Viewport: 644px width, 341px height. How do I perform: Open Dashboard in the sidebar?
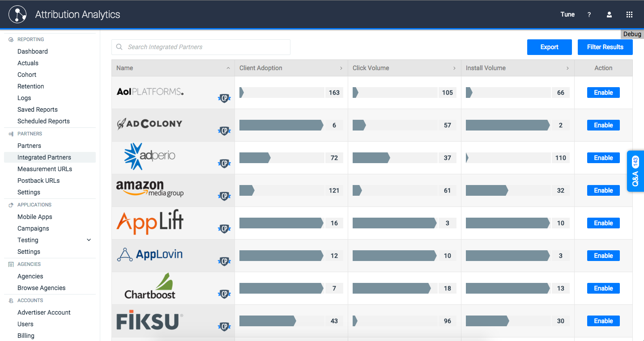[x=33, y=51]
